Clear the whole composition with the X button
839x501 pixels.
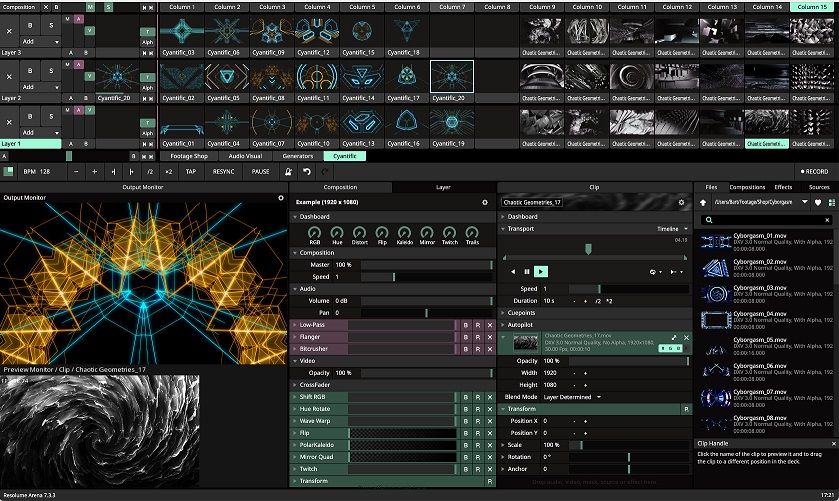(45, 7)
